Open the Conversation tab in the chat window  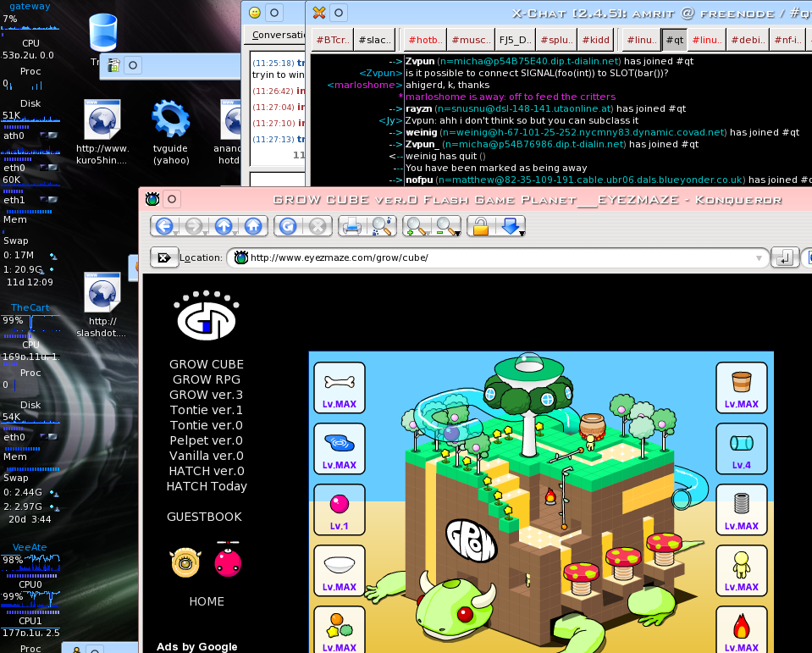(278, 35)
